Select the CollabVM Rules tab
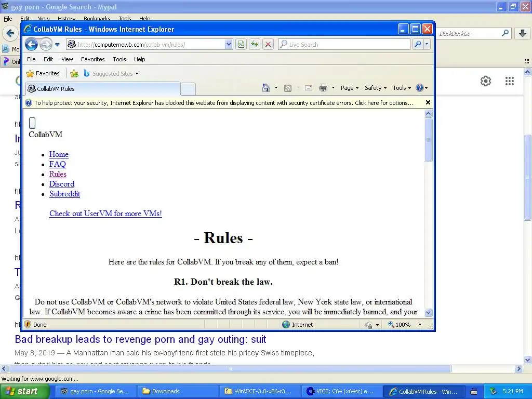The width and height of the screenshot is (532, 399). point(103,88)
